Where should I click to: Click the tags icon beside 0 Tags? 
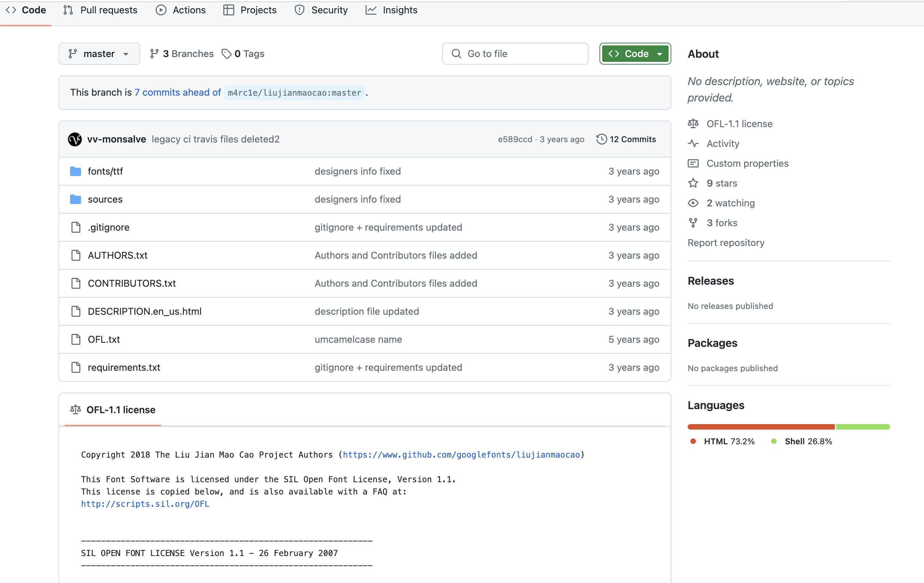[226, 54]
